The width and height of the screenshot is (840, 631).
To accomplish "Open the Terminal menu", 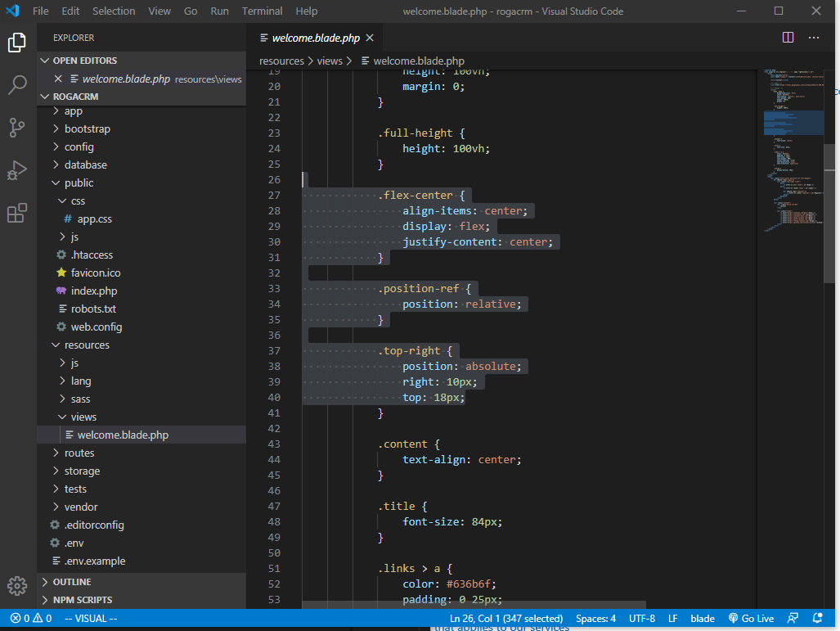I will pyautogui.click(x=262, y=11).
